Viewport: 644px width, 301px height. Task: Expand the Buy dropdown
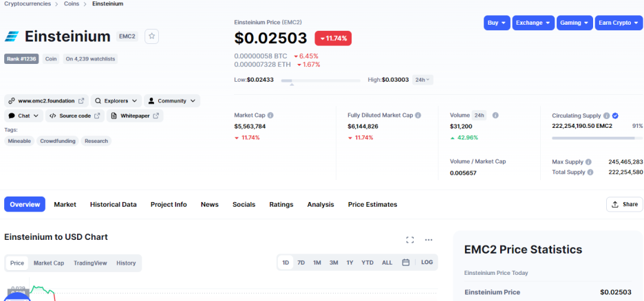[x=497, y=23]
